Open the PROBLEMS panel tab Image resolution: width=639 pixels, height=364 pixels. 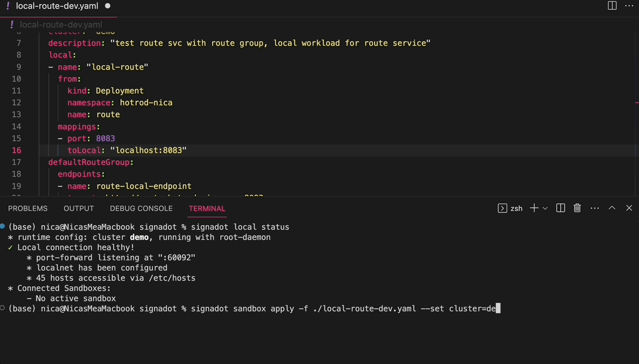tap(28, 208)
